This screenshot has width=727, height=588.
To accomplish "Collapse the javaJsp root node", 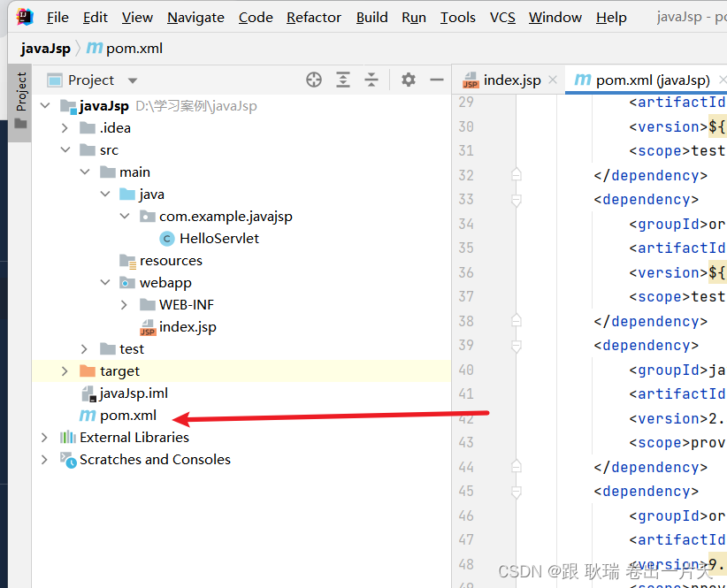I will click(45, 105).
